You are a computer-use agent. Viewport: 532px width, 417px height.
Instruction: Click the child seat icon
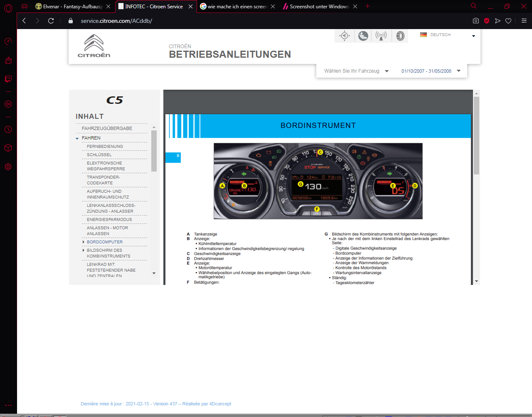pyautogui.click(x=363, y=36)
